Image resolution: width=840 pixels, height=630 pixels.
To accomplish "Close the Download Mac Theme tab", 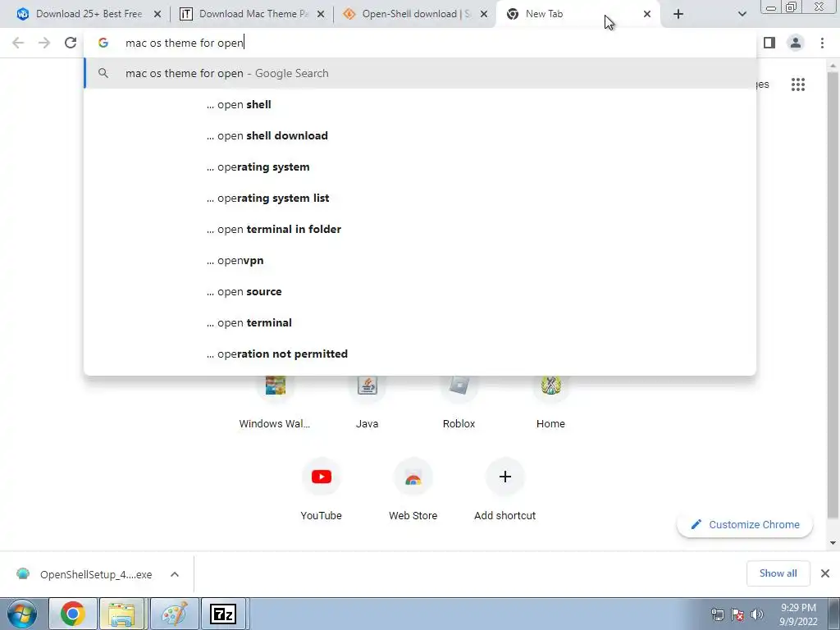I will (321, 14).
